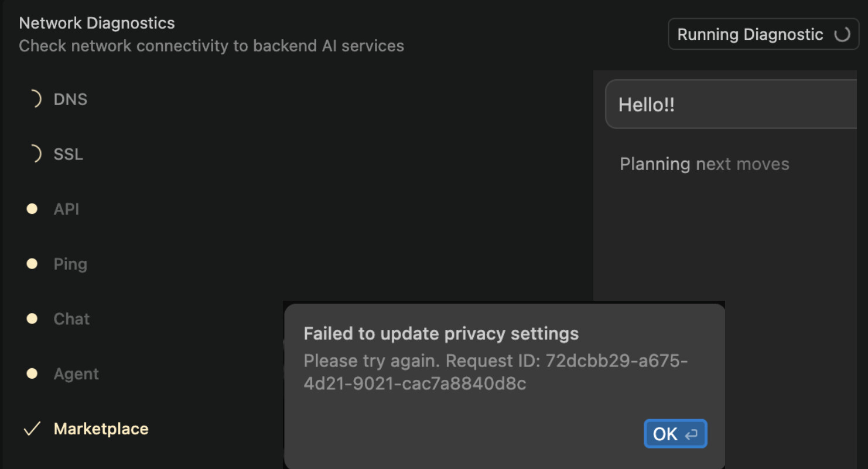
Task: Select the API diagnostic label
Action: [66, 209]
